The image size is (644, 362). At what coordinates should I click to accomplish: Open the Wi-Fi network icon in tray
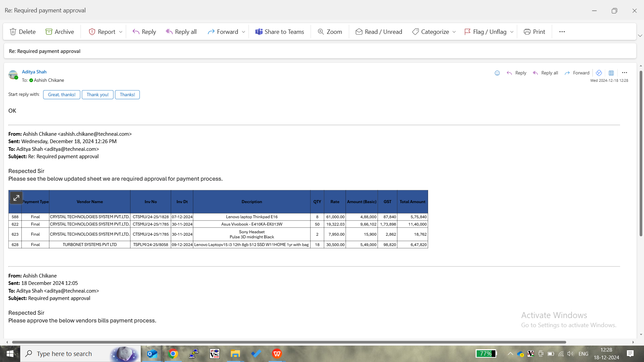pyautogui.click(x=561, y=354)
